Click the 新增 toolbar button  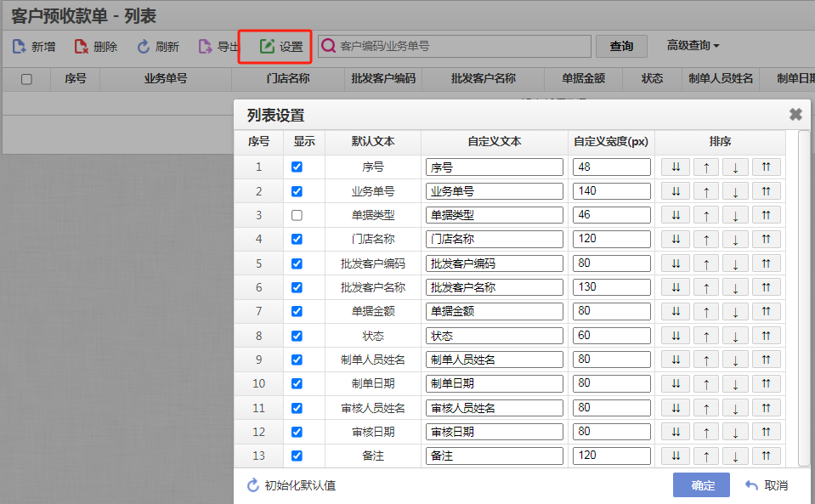34,47
